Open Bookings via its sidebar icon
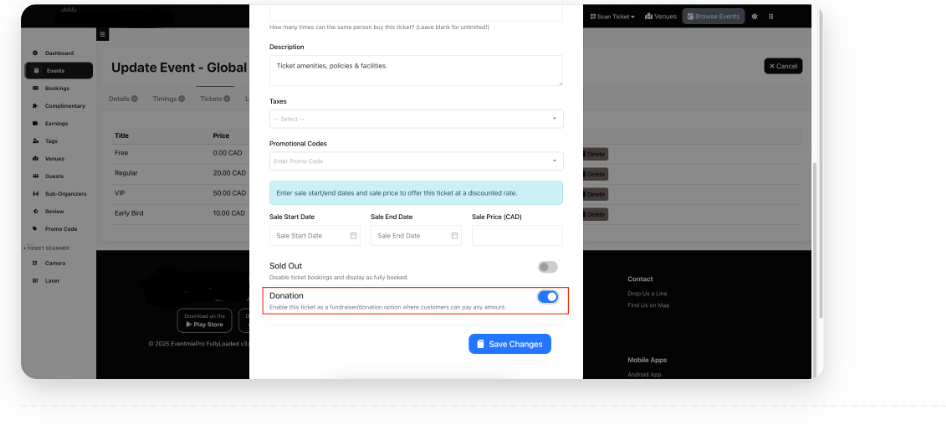Screen dimensions: 946x434 tap(35, 88)
